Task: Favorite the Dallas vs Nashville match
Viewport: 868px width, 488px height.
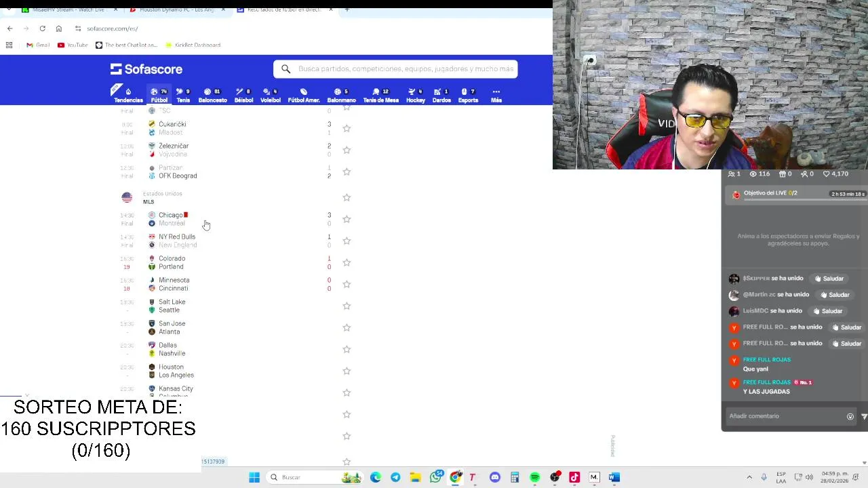Action: tap(347, 349)
